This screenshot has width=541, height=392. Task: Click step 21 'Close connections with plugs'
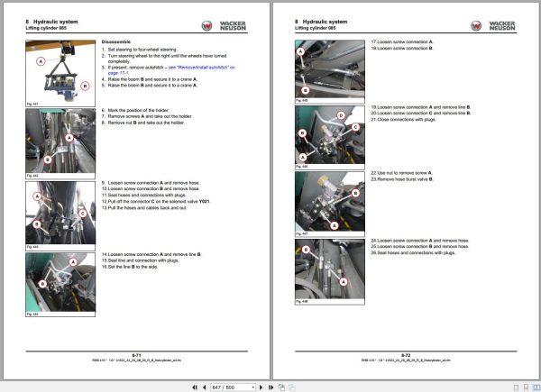pos(403,120)
